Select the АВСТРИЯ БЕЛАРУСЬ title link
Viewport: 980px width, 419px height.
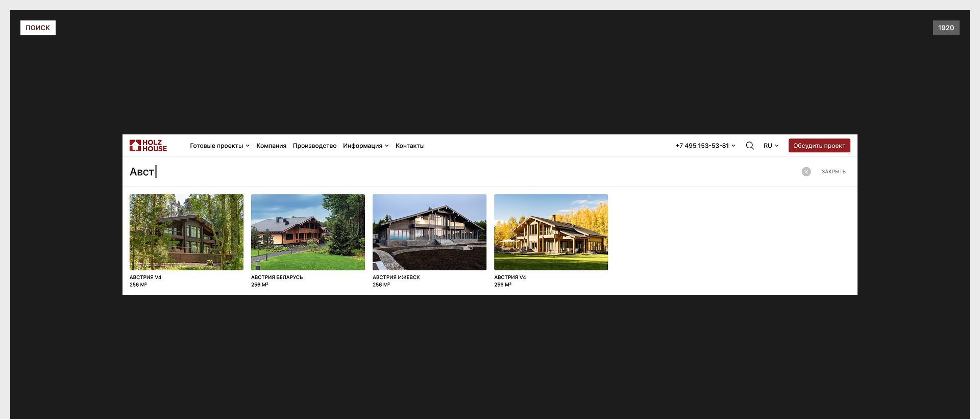(277, 277)
